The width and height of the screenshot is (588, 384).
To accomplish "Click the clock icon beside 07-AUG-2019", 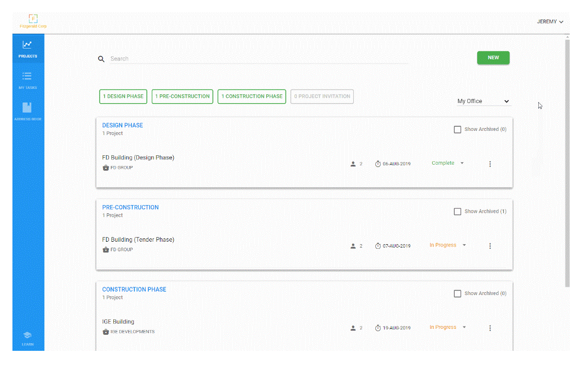I will pos(378,246).
